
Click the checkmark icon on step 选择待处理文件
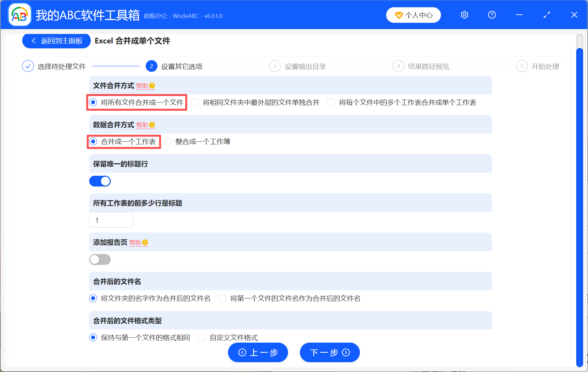28,66
